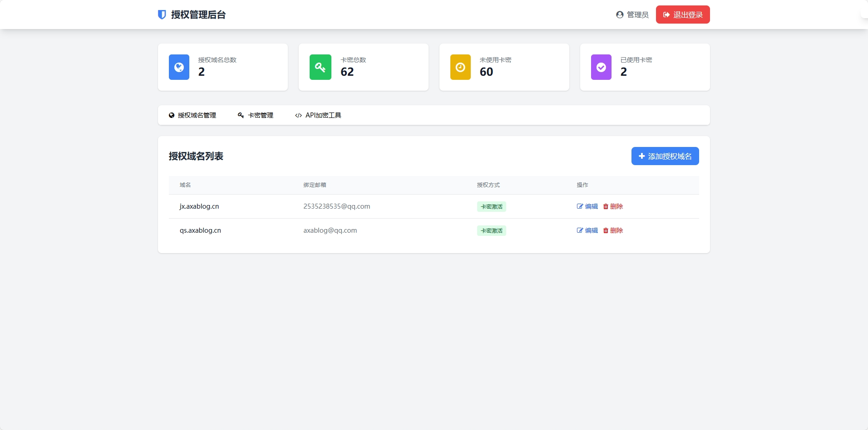Click the 添加授权域名 button

[665, 156]
